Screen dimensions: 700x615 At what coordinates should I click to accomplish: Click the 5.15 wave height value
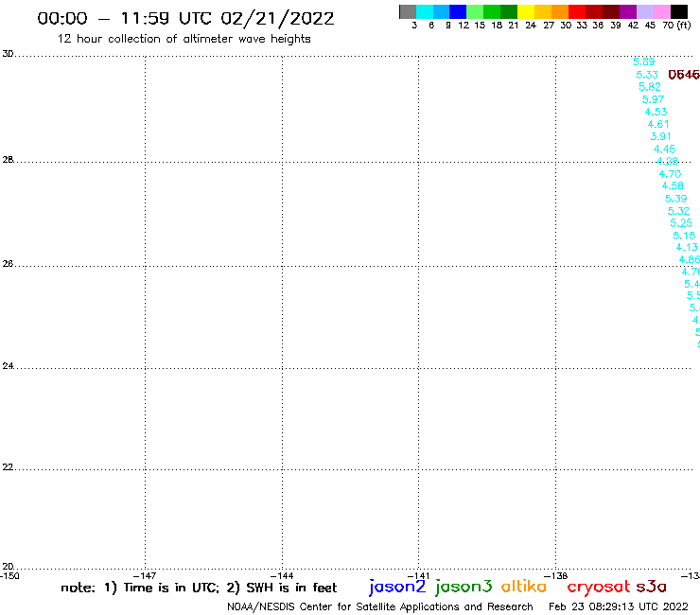click(684, 236)
